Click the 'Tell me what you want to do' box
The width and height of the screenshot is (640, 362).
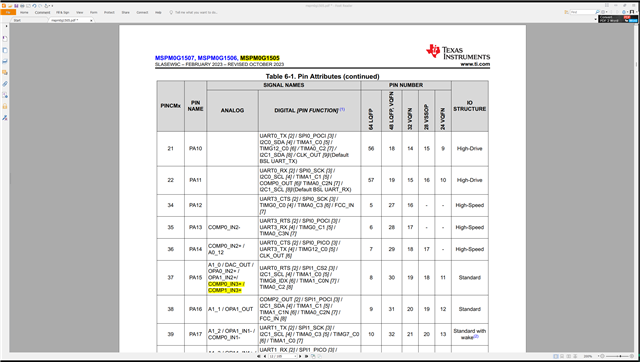pyautogui.click(x=193, y=12)
